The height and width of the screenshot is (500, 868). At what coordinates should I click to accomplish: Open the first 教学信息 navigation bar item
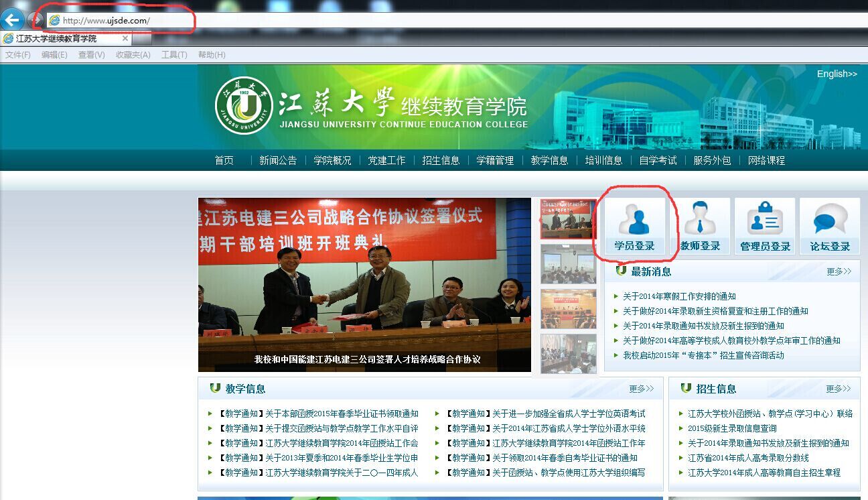(x=549, y=160)
